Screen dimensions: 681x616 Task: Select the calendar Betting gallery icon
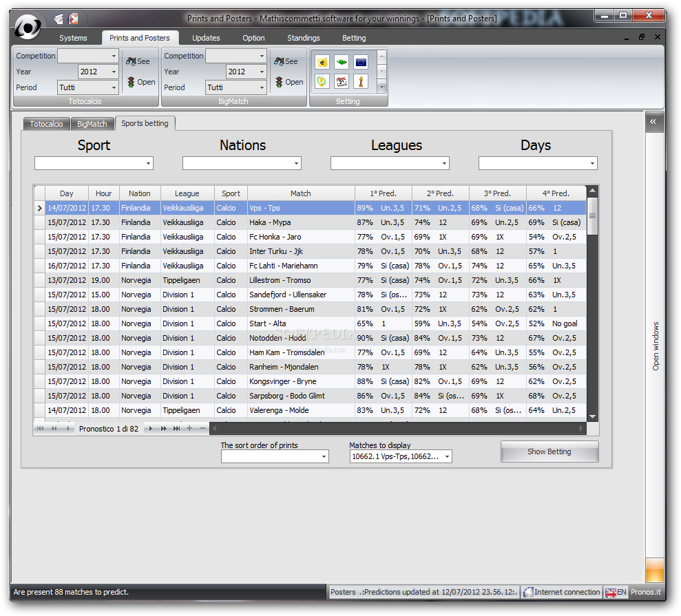click(342, 81)
